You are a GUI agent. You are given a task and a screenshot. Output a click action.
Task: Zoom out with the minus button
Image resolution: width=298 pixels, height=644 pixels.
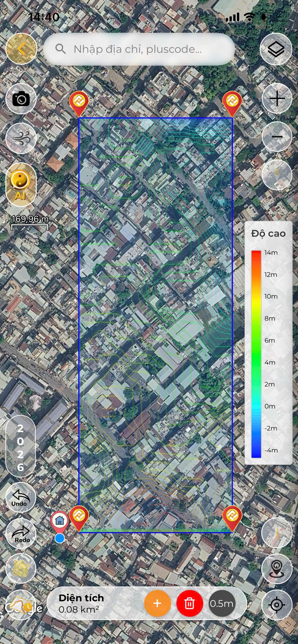(x=277, y=137)
